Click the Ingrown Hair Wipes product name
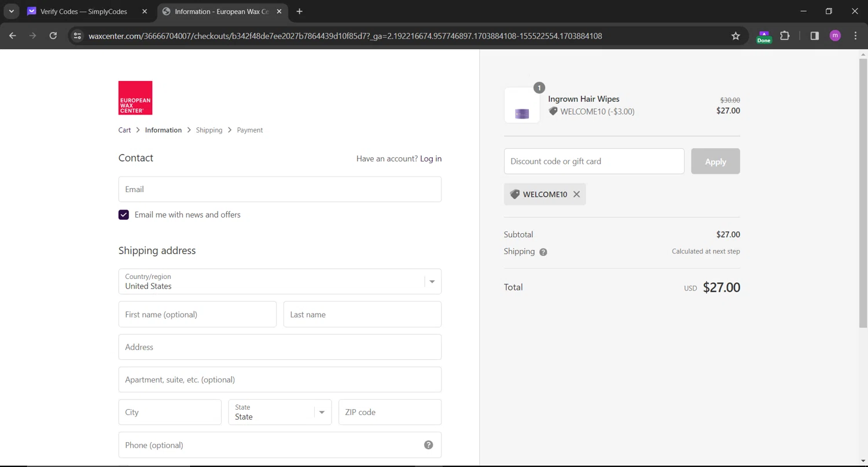The width and height of the screenshot is (868, 467). pyautogui.click(x=584, y=99)
